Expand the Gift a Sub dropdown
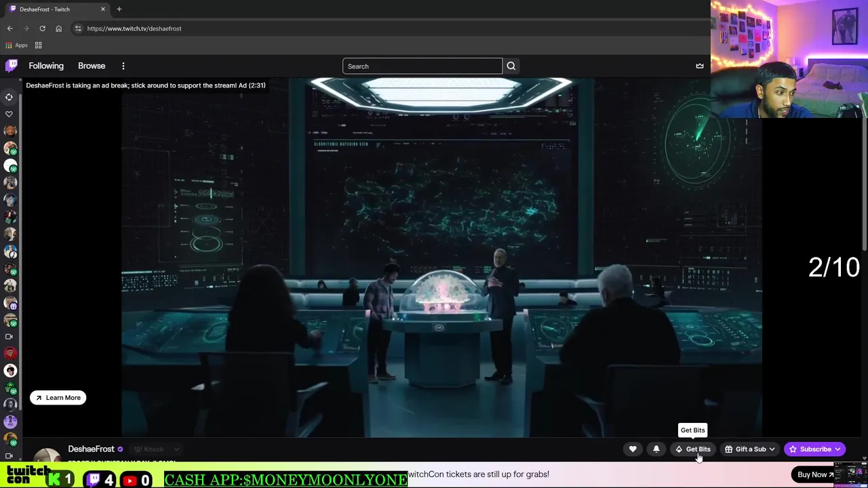Image resolution: width=868 pixels, height=488 pixels. click(749, 449)
